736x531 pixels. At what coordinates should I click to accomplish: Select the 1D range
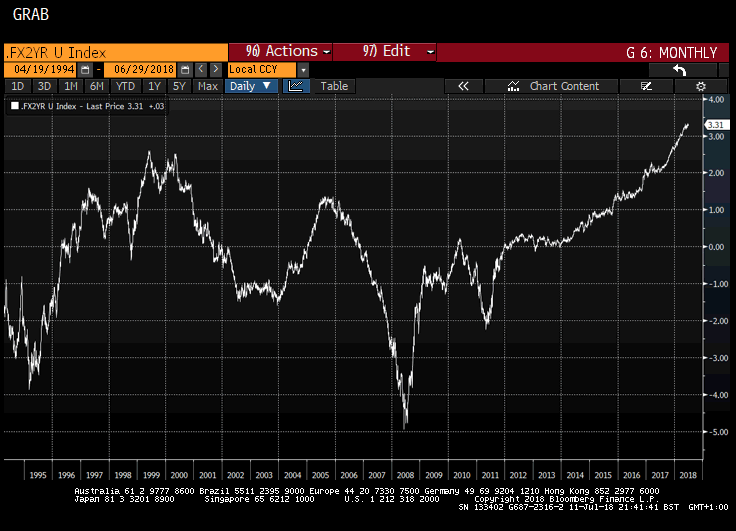(x=18, y=86)
